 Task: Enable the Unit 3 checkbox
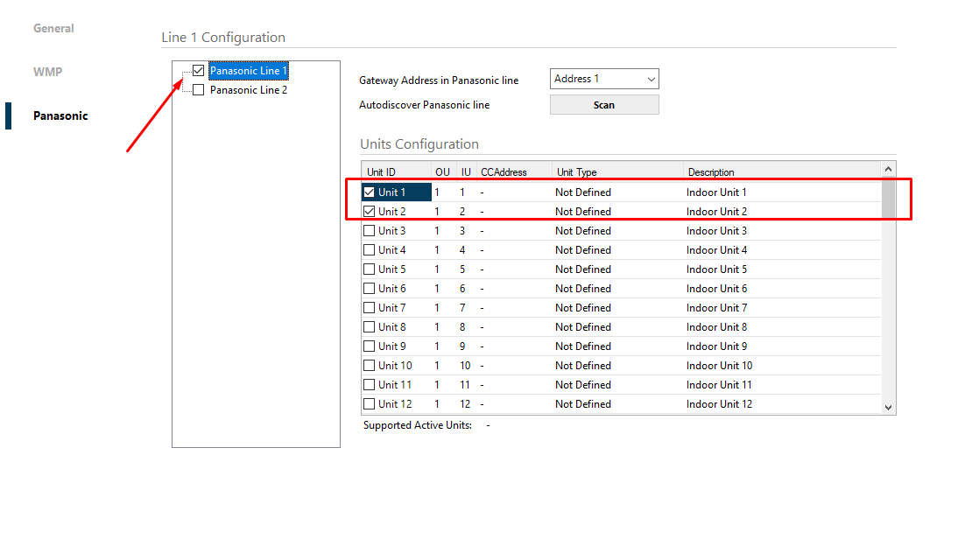(x=370, y=231)
